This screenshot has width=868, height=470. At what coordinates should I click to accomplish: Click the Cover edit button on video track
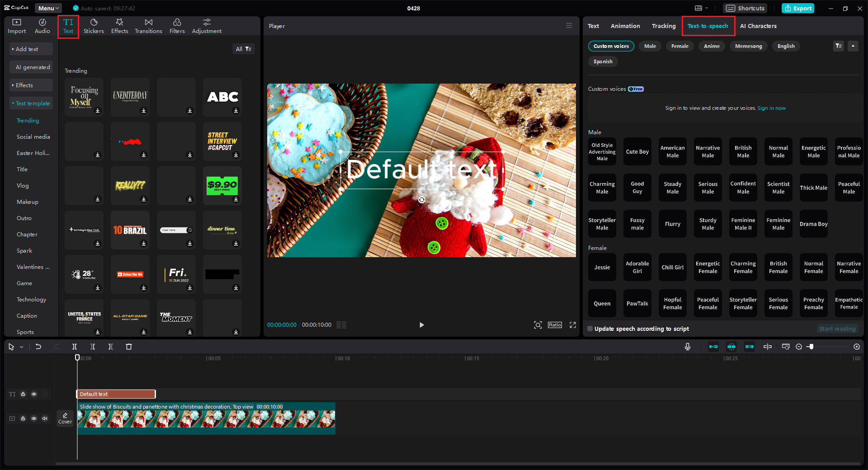point(65,418)
